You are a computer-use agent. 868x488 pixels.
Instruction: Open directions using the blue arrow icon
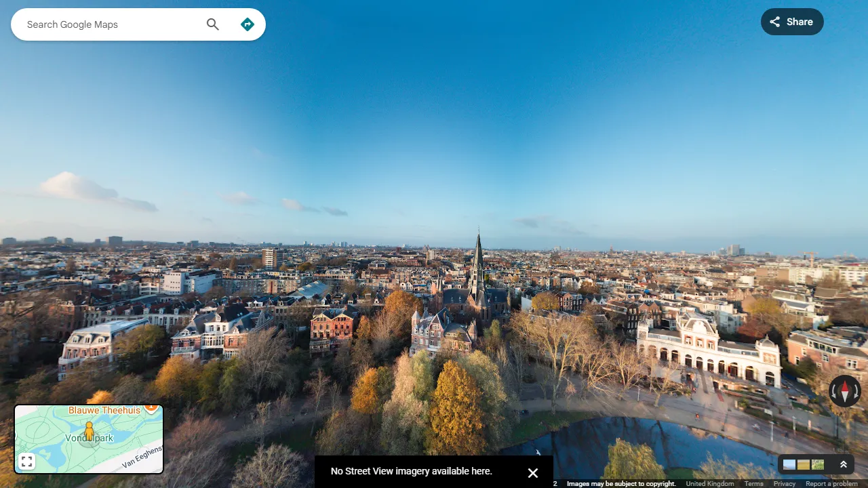click(x=248, y=24)
